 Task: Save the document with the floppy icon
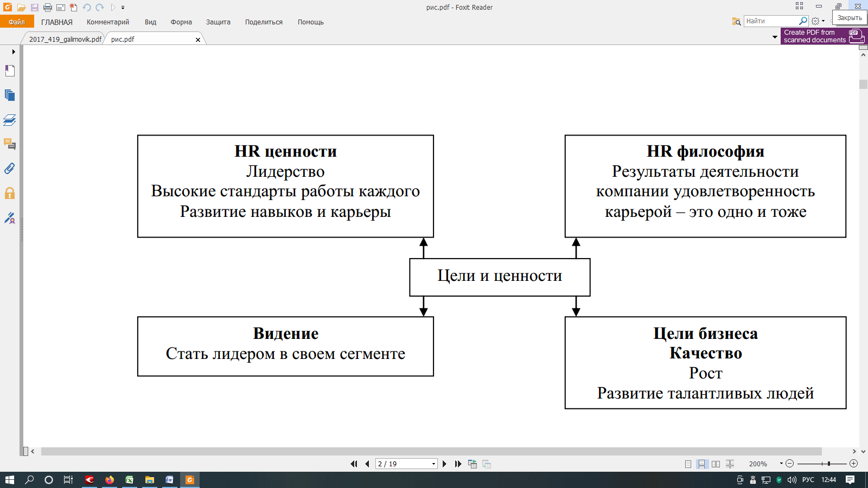pos(34,8)
